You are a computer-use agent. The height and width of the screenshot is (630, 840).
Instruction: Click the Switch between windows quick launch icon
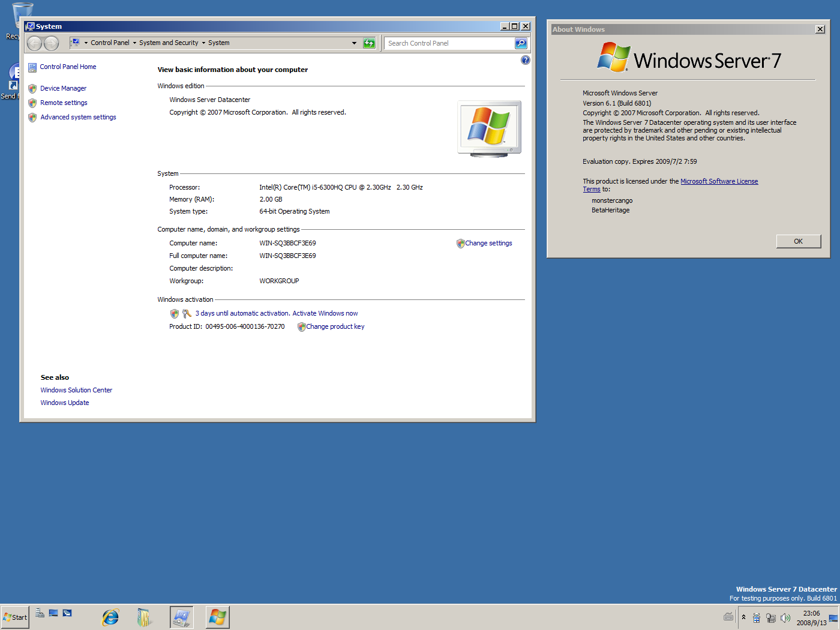click(67, 613)
